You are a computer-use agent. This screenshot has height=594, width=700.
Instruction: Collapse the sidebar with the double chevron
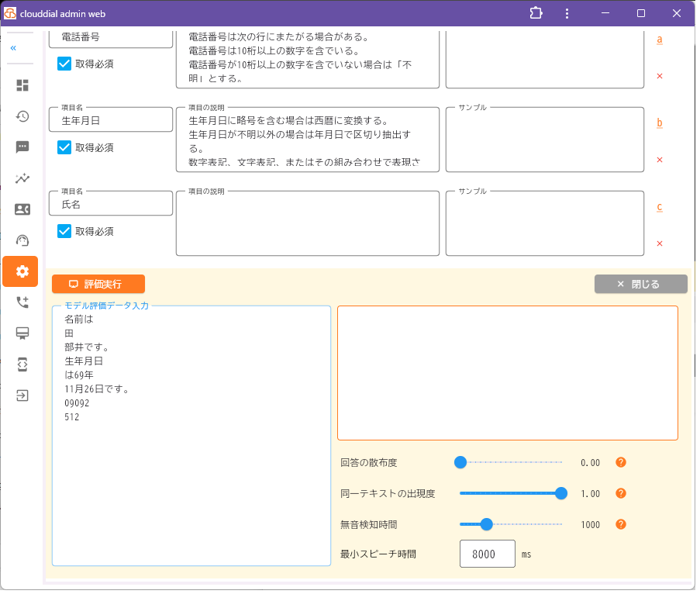[13, 48]
